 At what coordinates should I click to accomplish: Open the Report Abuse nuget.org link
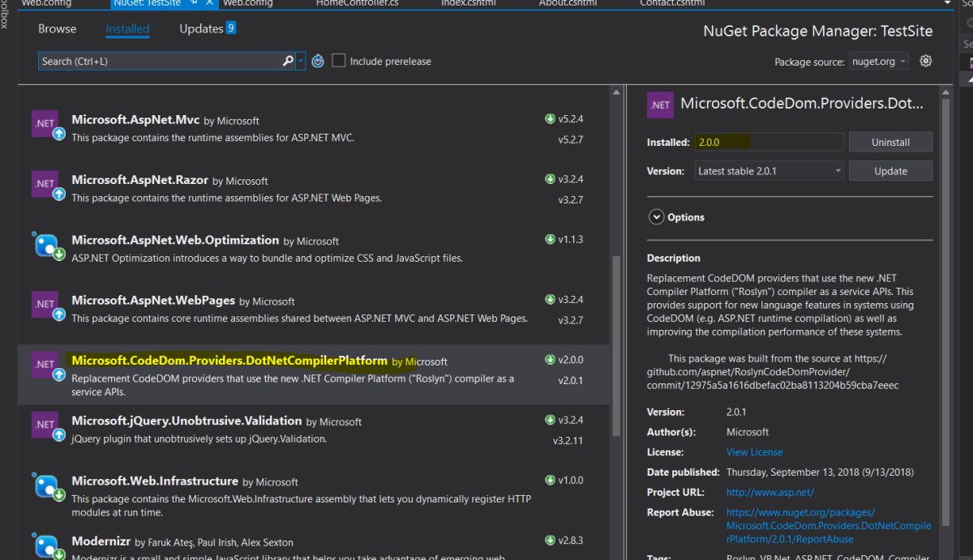point(829,525)
